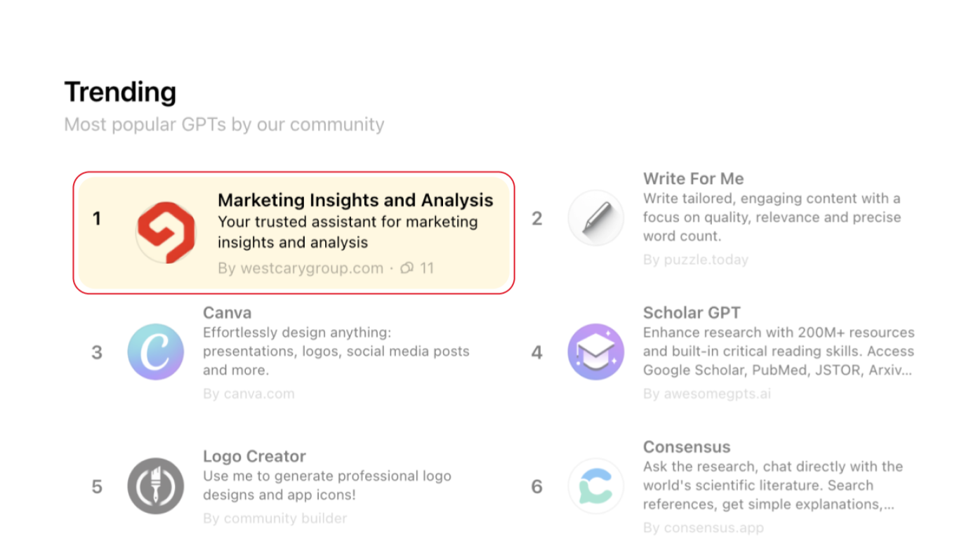Click the Logo Creator title
This screenshot has height=560, width=976.
tap(254, 456)
